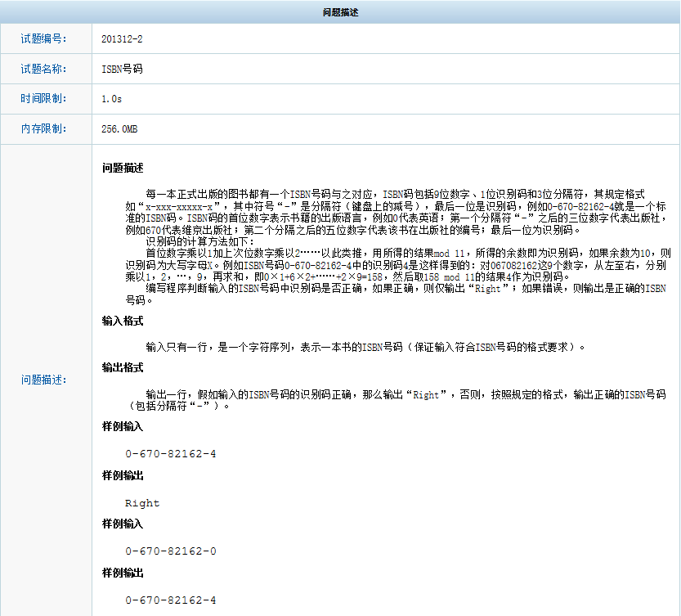Image resolution: width=681 pixels, height=616 pixels.
Task: Click the sample input 0-670-82162-0
Action: tap(171, 551)
